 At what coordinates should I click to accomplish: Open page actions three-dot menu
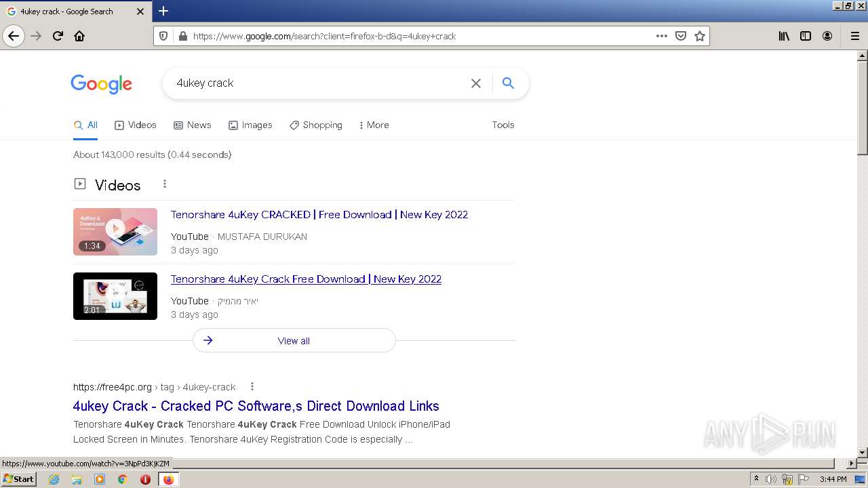coord(662,36)
